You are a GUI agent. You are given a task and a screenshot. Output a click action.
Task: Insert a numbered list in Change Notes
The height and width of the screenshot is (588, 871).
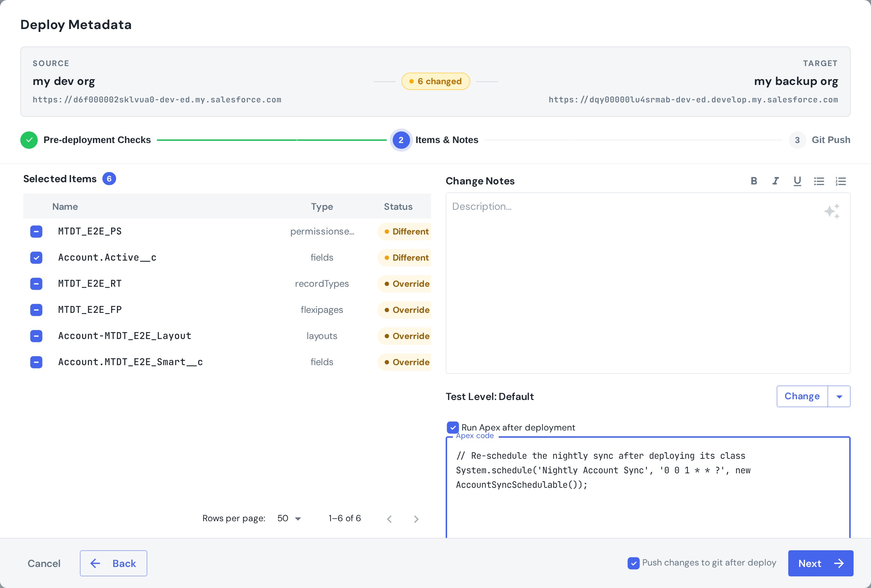pyautogui.click(x=841, y=181)
